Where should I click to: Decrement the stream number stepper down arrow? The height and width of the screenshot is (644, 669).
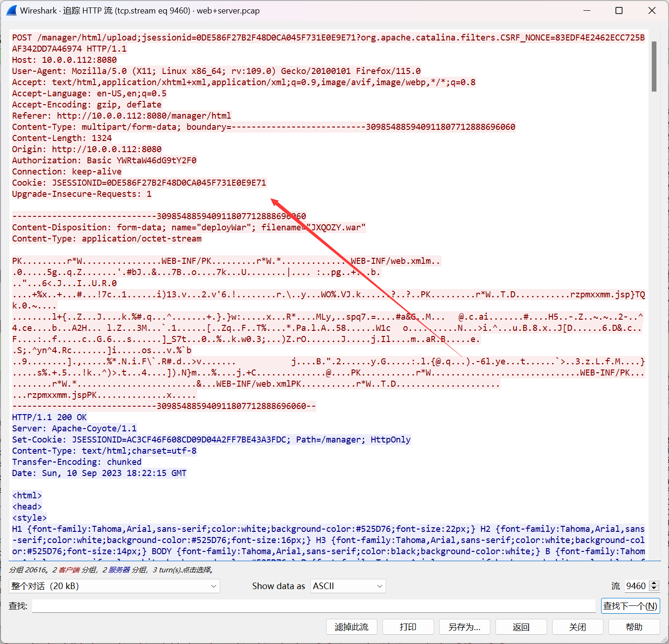click(654, 589)
